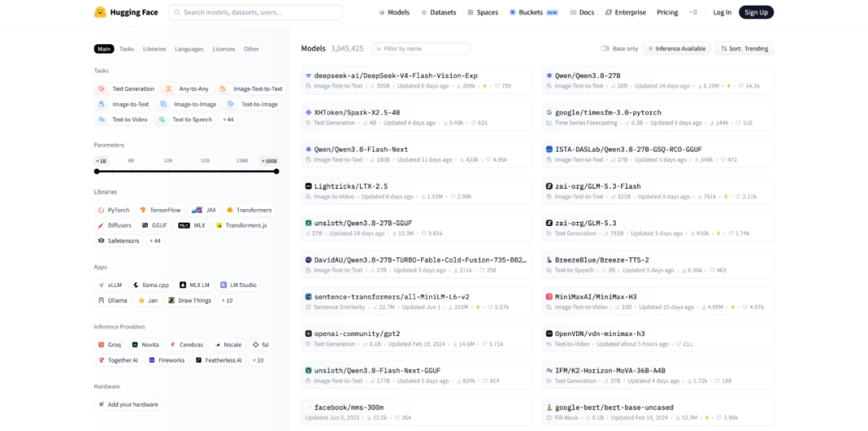Click the MLX library icon
Viewport: 868px width, 431px height.
click(184, 225)
